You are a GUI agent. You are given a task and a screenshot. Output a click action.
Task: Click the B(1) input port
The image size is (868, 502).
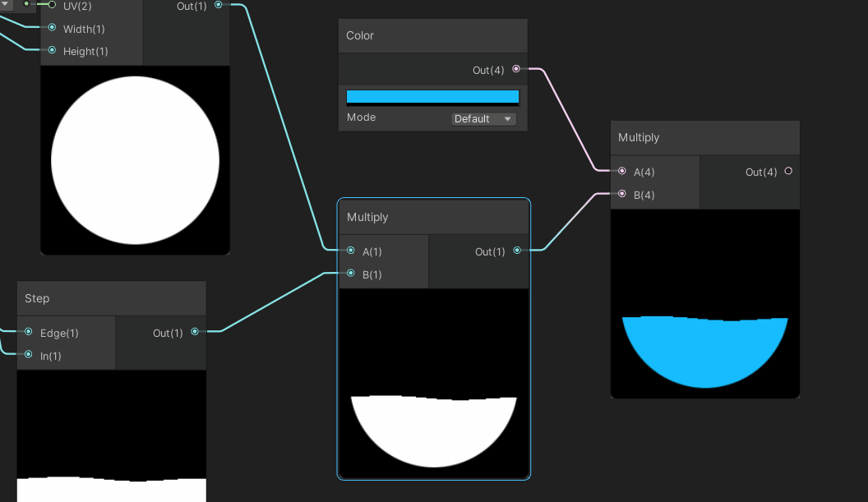(351, 274)
